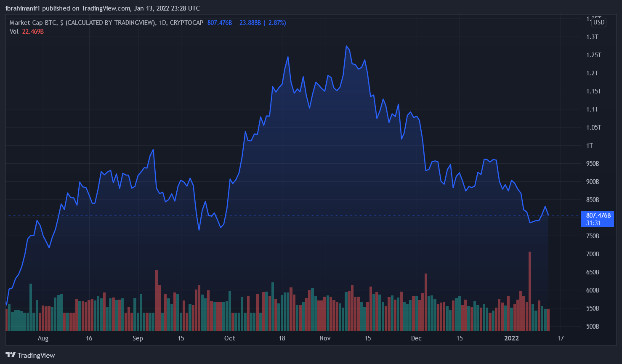Screen dimensions: 622x364
Task: Click the 2022 label on time axis
Action: pyautogui.click(x=511, y=338)
